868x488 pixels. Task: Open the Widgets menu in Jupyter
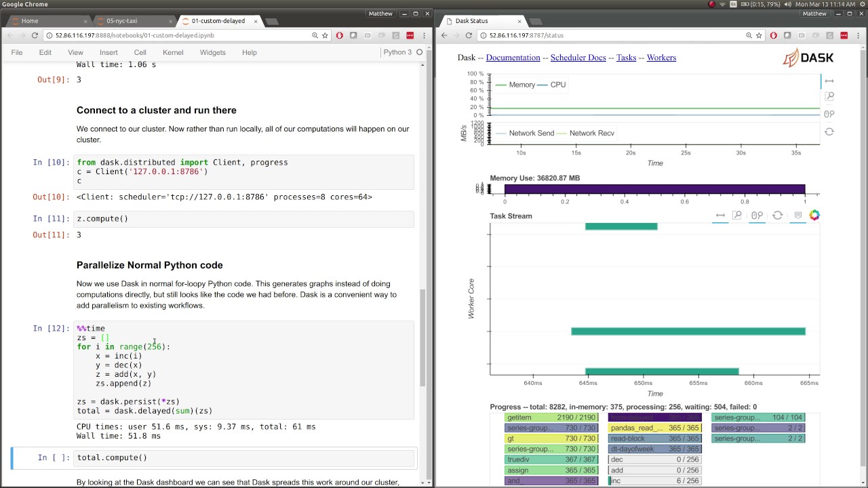pyautogui.click(x=214, y=52)
